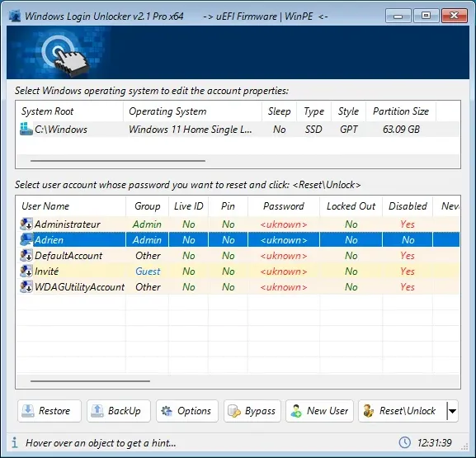Click Administrateur's Disabled Yes cell

pos(408,224)
